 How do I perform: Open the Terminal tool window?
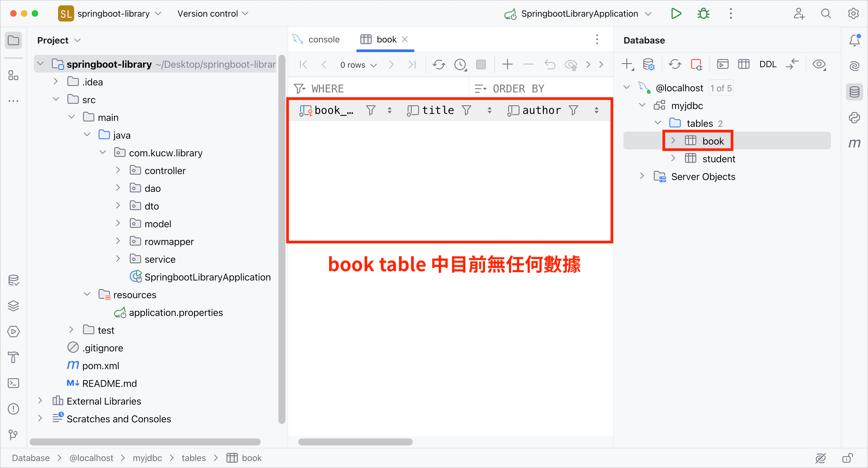13,383
